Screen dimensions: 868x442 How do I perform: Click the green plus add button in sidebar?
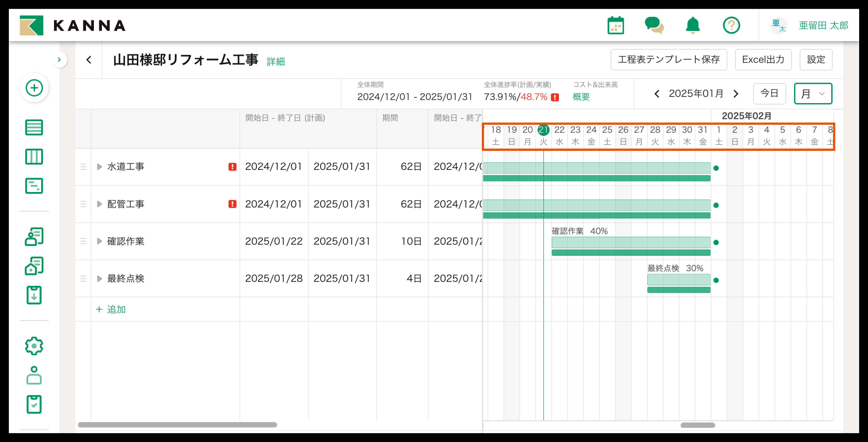(34, 88)
